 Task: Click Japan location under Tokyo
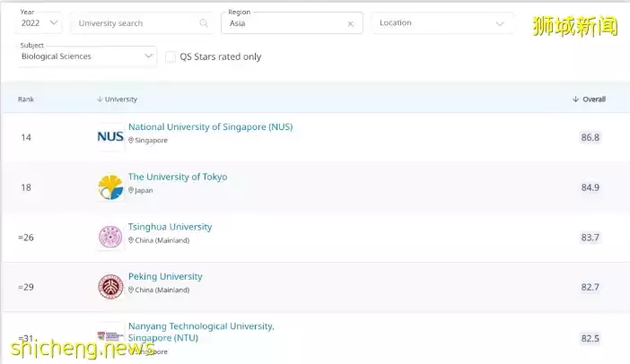(x=144, y=190)
